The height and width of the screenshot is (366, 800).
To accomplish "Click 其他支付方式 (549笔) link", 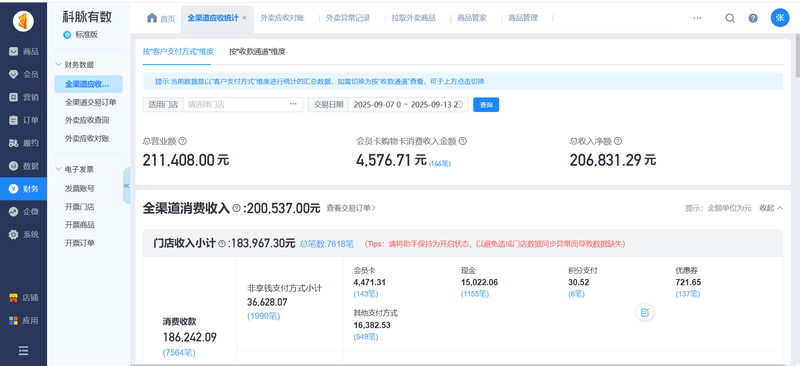I will pos(365,337).
